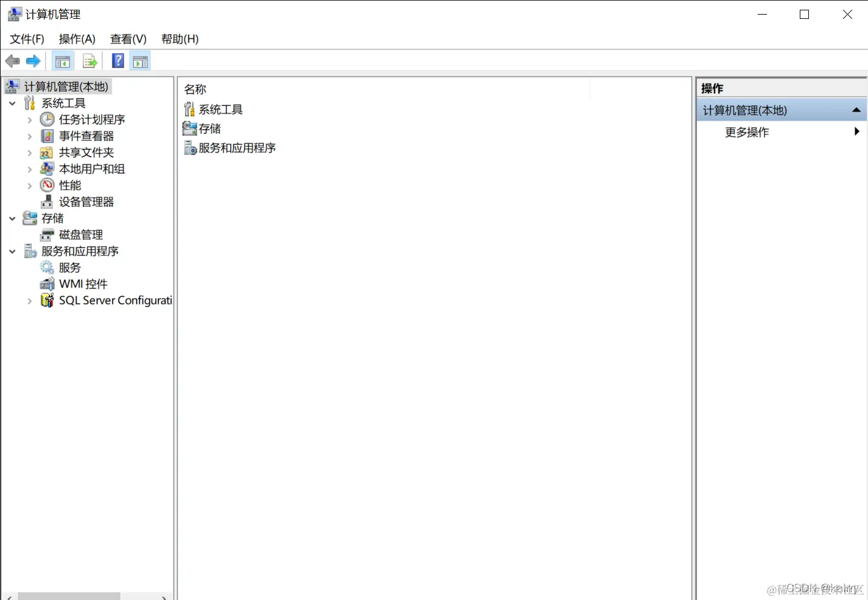Screen dimensions: 868x600
Task: Select 设备管理器 in the tree
Action: (x=86, y=202)
